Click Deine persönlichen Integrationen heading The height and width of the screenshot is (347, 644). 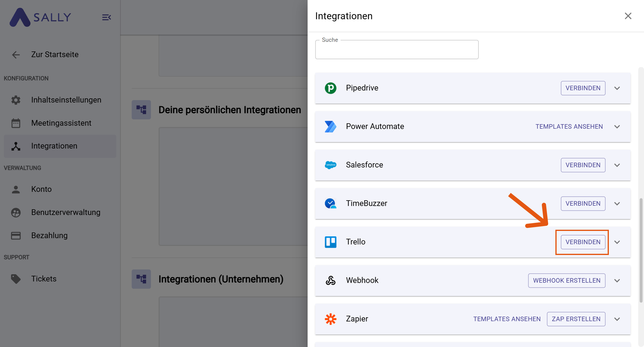click(229, 110)
